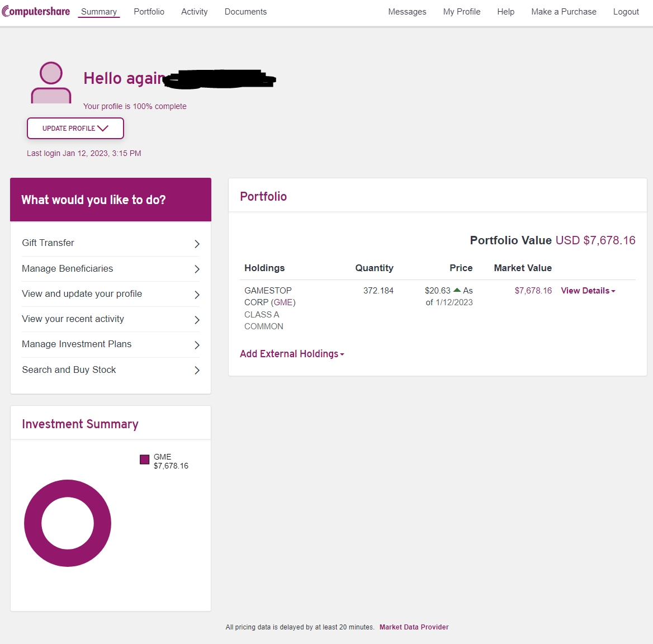Open the Add External Holdings dropdown

pyautogui.click(x=292, y=354)
